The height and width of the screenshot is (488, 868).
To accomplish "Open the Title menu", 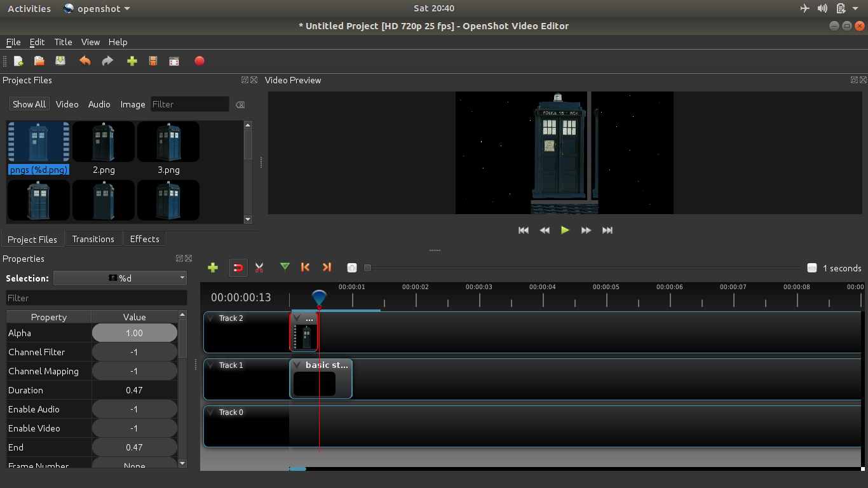I will [63, 42].
